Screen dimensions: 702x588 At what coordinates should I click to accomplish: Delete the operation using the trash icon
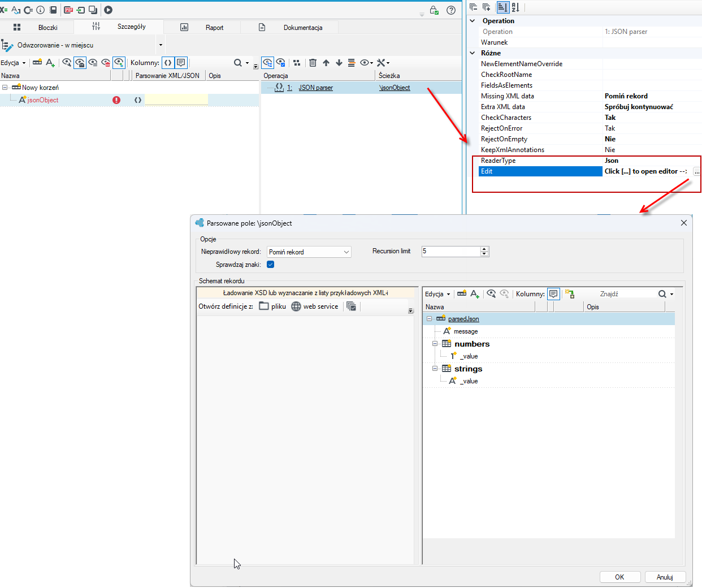[x=313, y=63]
